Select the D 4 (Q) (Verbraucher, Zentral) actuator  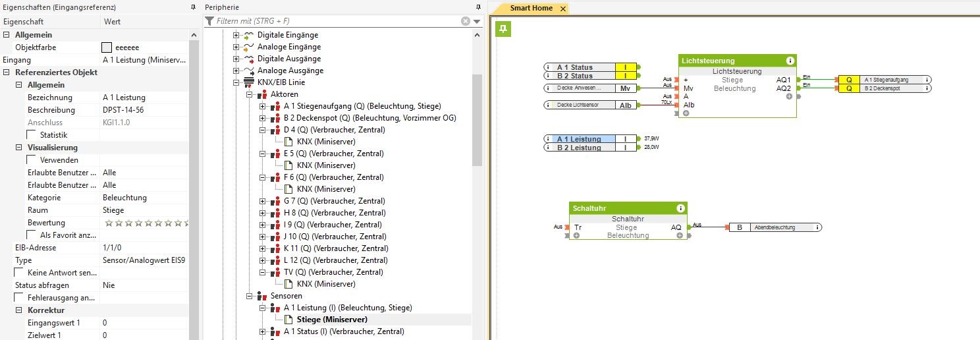(x=335, y=130)
